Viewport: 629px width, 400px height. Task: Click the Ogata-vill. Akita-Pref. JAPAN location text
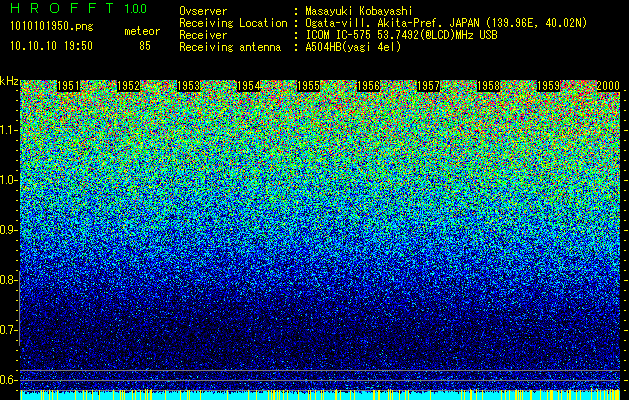point(446,23)
